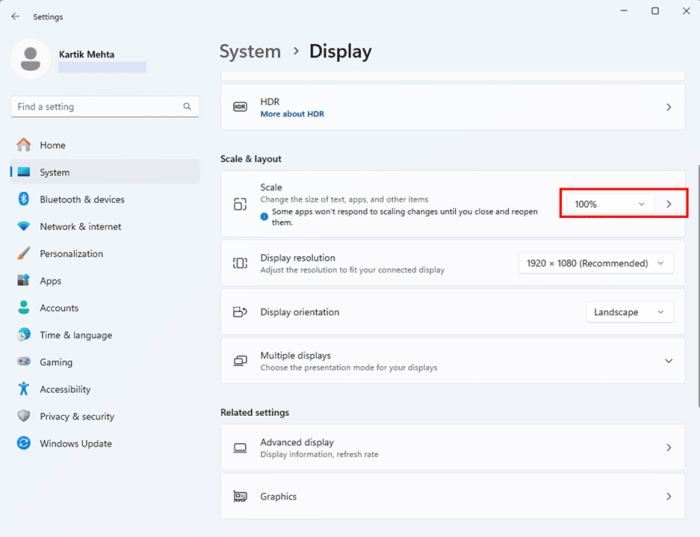Select Privacy & security label in sidebar
The image size is (700, 537).
[77, 416]
